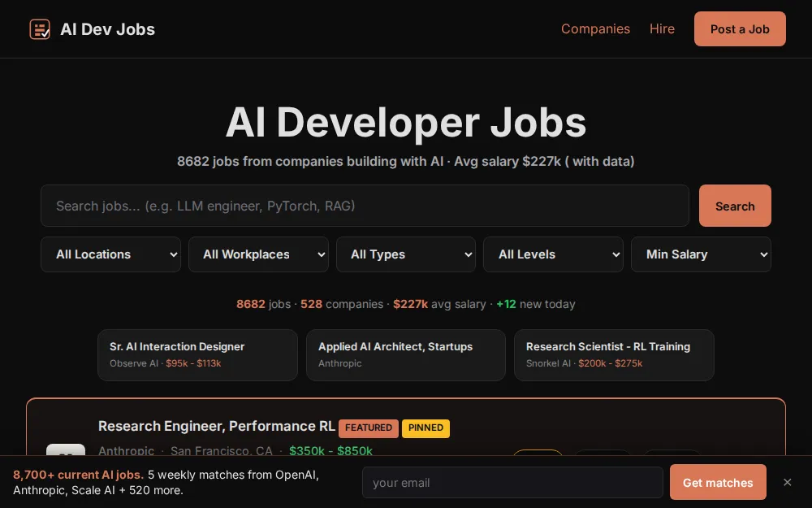The height and width of the screenshot is (508, 812).
Task: Click the 528 companies stat
Action: coord(342,304)
